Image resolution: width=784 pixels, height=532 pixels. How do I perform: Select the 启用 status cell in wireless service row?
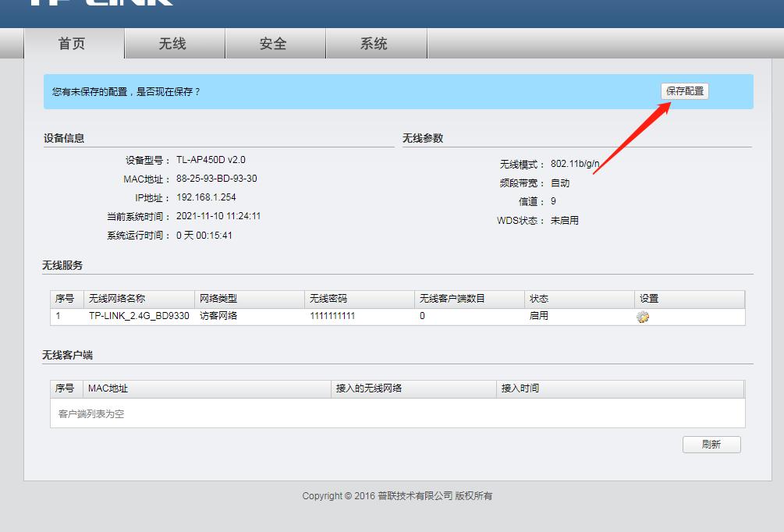tap(539, 317)
